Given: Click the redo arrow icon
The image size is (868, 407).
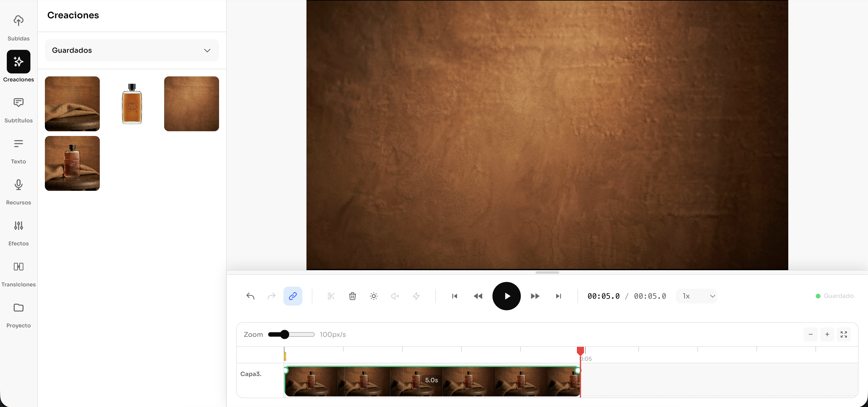Looking at the screenshot, I should click(x=271, y=296).
